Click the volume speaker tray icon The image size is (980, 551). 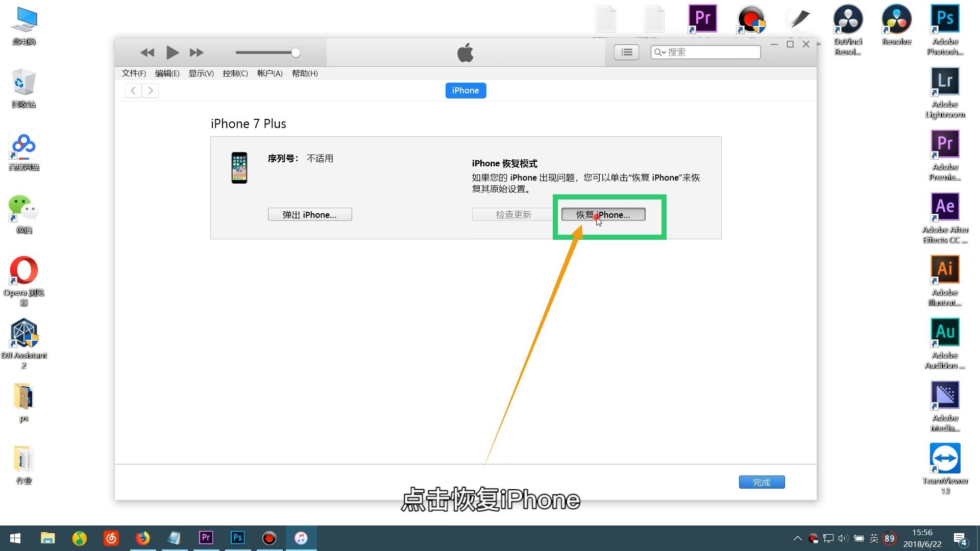pos(843,538)
